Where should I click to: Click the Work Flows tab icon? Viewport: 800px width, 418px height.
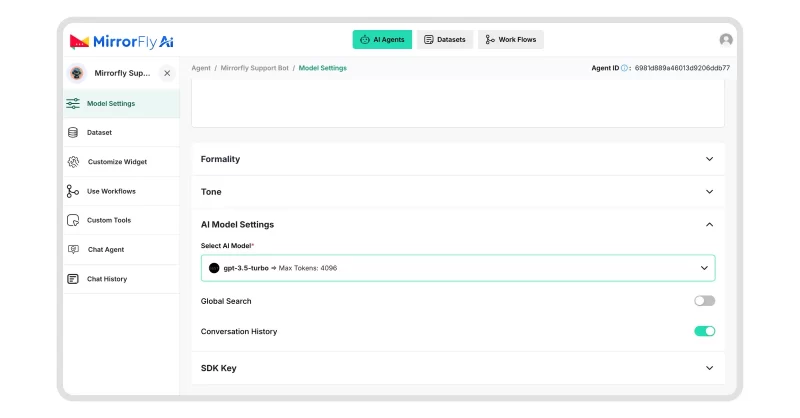[x=490, y=40]
